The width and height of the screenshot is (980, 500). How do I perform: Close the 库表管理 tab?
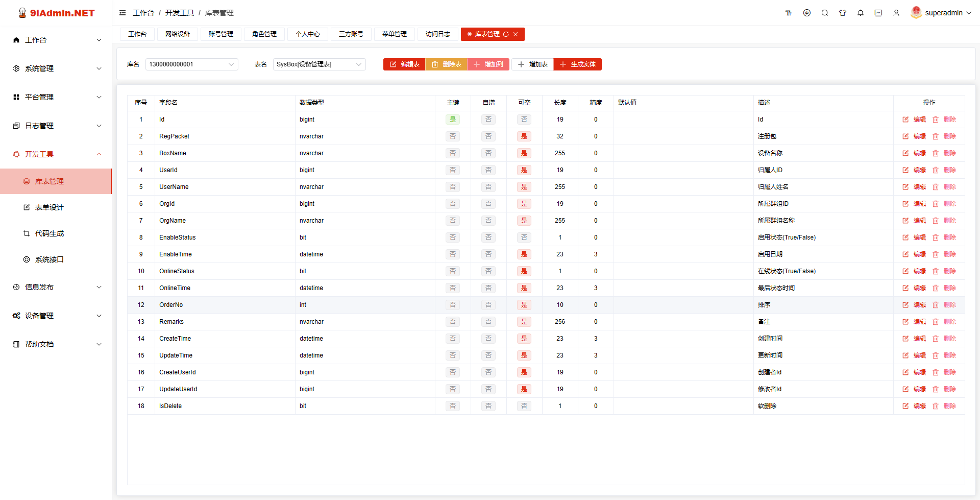pyautogui.click(x=516, y=34)
